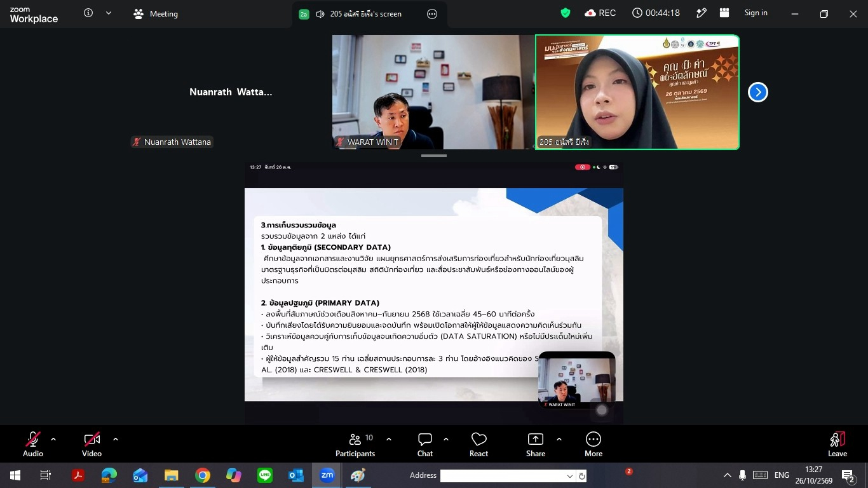The width and height of the screenshot is (868, 488).
Task: Open File Explorer from taskbar
Action: [x=172, y=475]
